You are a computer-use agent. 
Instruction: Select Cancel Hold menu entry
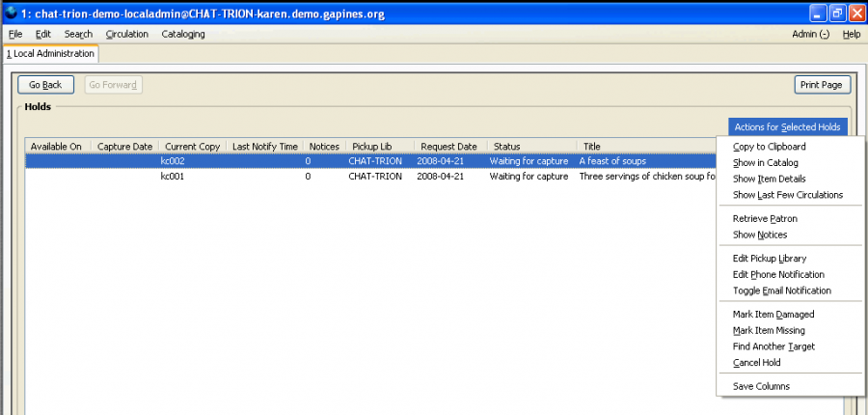756,363
